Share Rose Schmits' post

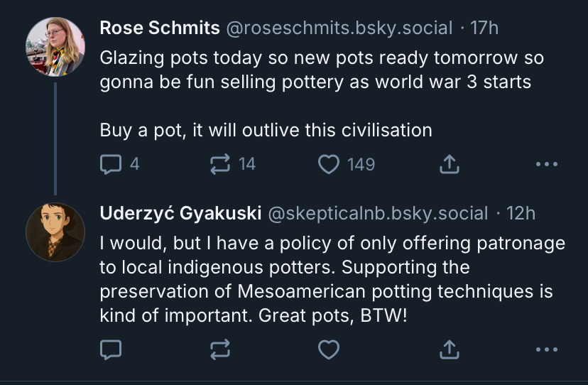(x=448, y=165)
